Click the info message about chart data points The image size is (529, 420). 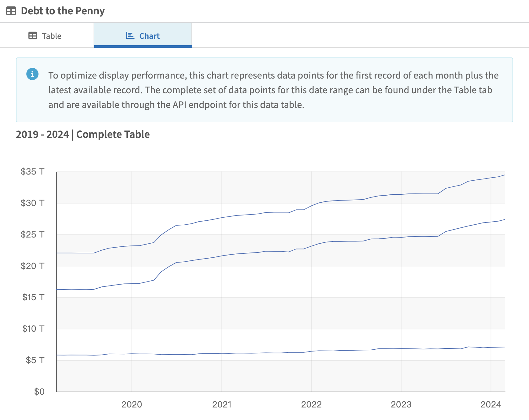click(273, 90)
